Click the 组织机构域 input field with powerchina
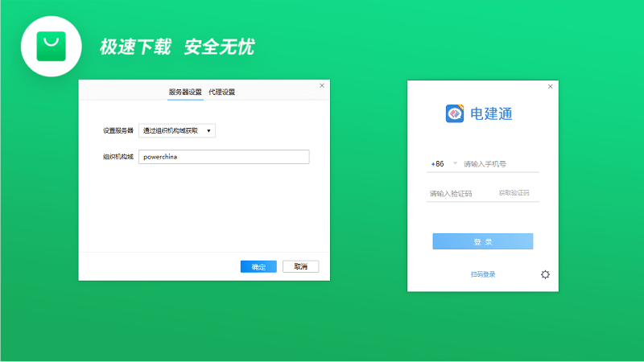The image size is (644, 362). 224,157
